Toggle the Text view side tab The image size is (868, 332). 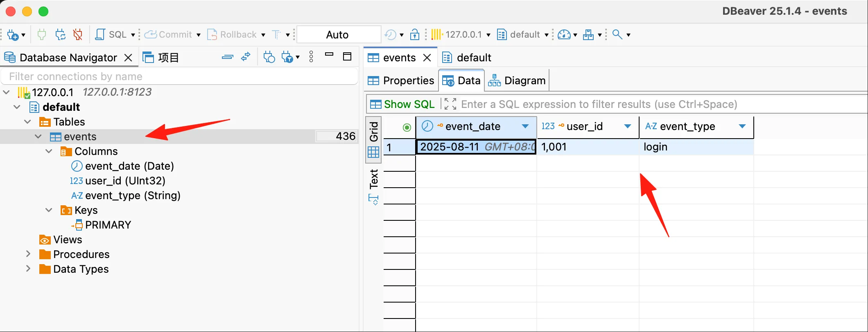pyautogui.click(x=374, y=179)
